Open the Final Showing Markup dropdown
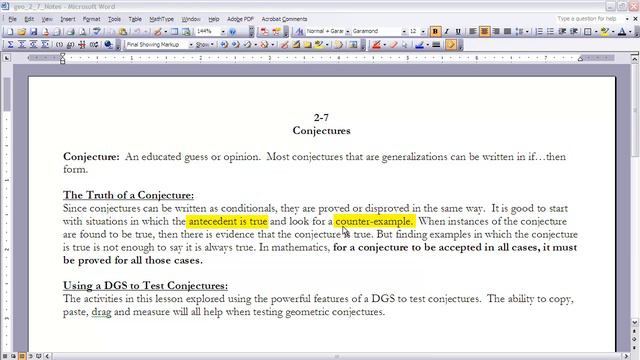640x360 pixels. coord(191,44)
